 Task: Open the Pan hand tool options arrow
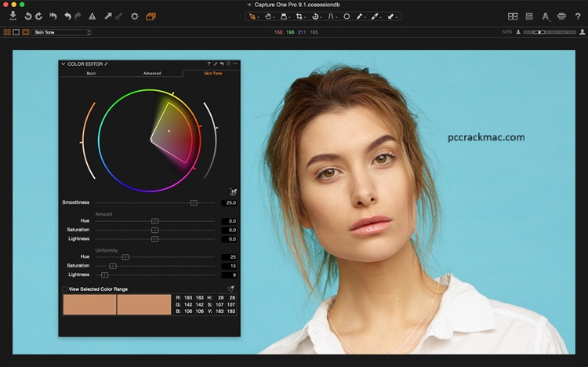(274, 18)
